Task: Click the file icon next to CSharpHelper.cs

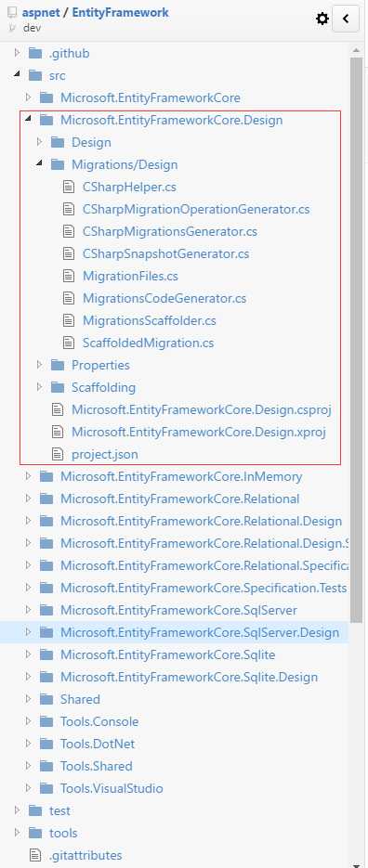Action: pos(68,188)
